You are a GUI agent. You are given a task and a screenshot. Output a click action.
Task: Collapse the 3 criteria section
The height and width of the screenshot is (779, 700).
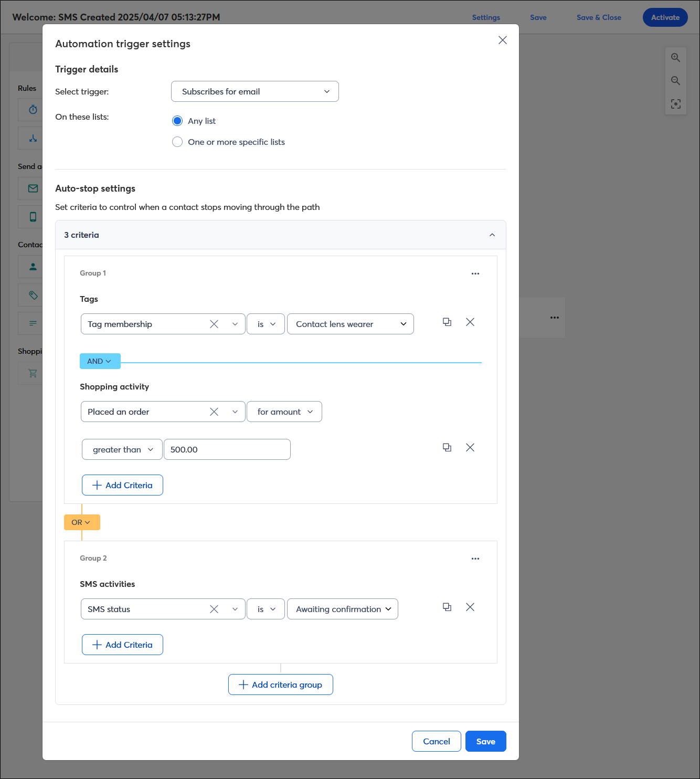[x=492, y=235]
